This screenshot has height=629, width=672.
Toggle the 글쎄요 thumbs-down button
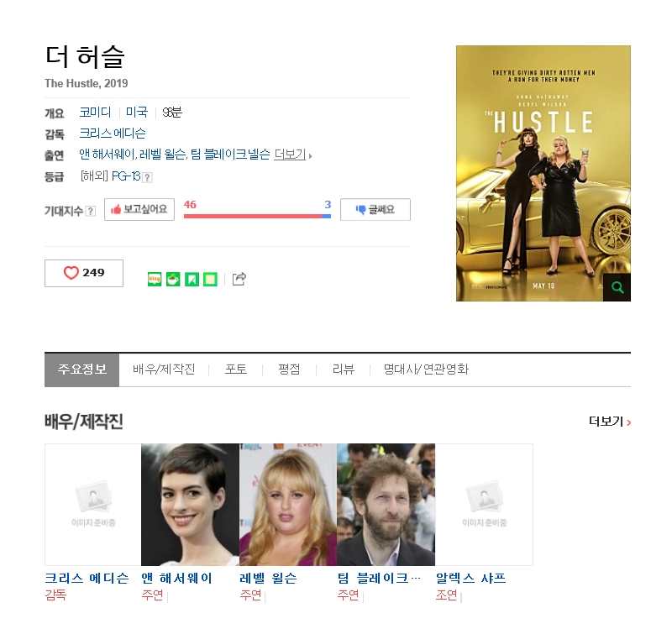[375, 209]
